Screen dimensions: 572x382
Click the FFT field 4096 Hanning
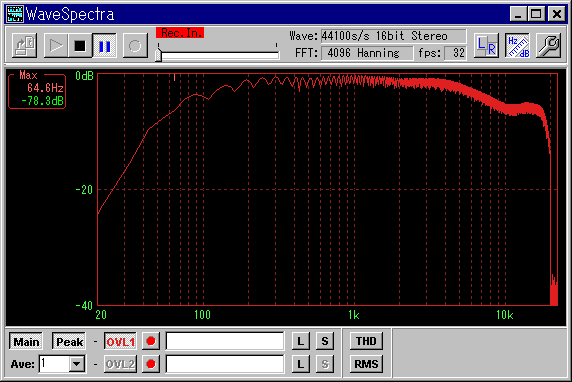tap(367, 53)
